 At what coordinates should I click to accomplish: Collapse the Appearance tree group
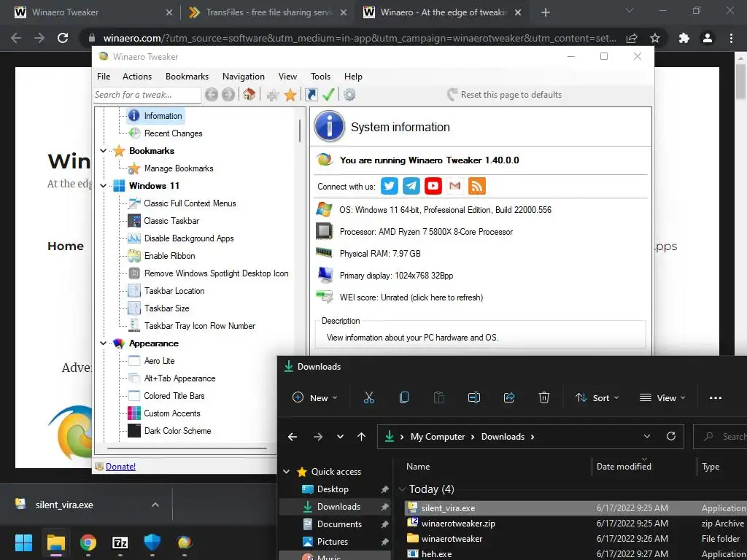(x=103, y=343)
